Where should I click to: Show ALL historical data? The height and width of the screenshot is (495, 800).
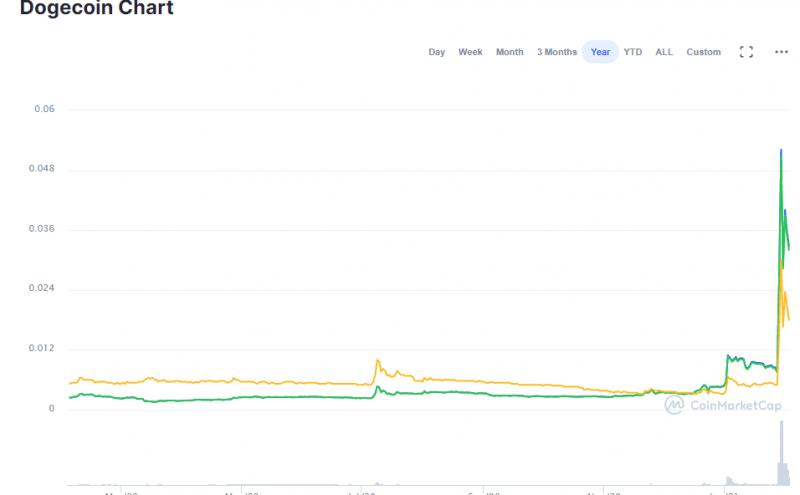click(664, 52)
